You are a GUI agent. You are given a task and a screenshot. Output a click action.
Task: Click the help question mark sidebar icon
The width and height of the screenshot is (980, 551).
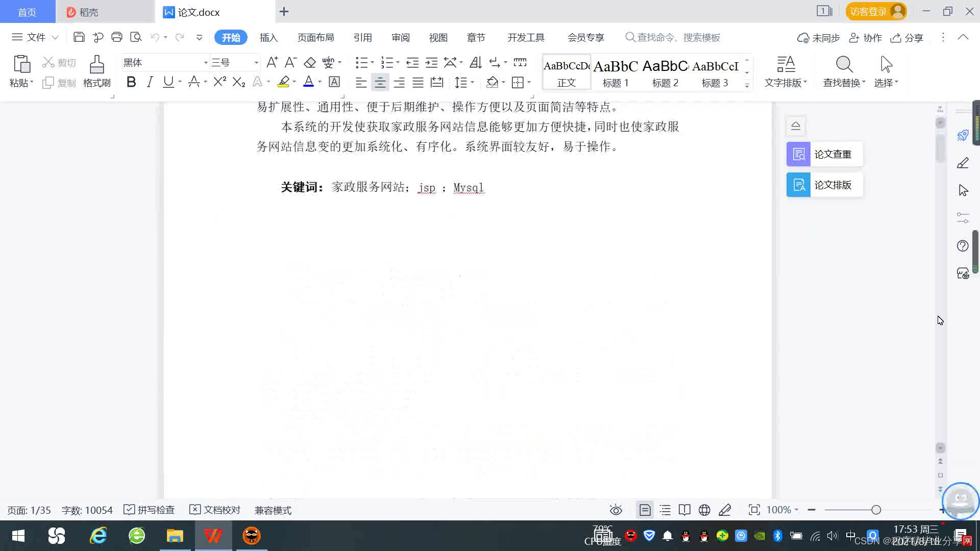963,246
